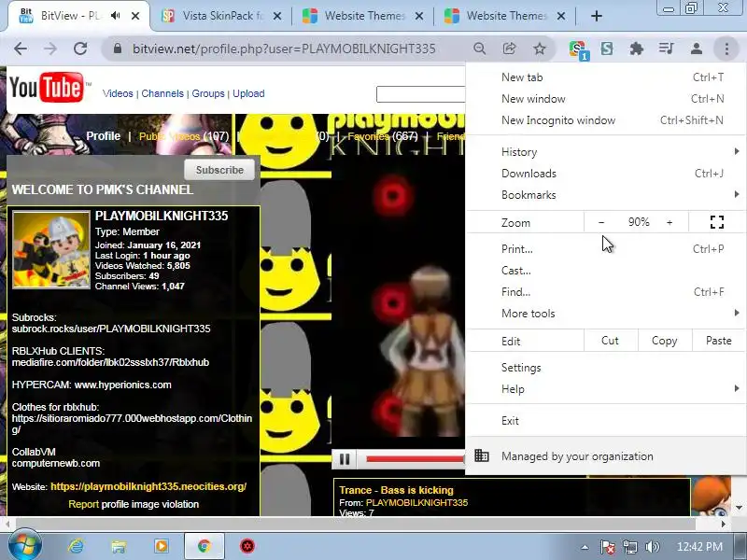Open a new tab with the plus button

coord(597,16)
